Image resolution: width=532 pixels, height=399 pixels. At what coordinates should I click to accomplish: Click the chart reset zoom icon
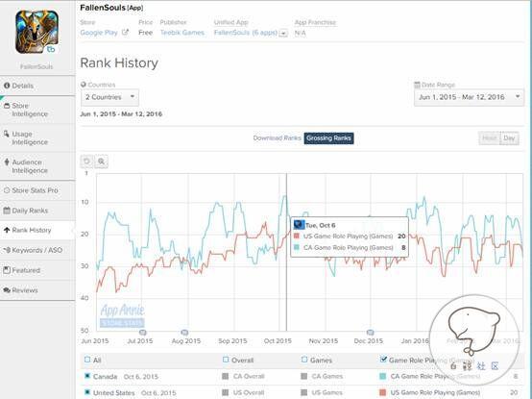point(86,162)
